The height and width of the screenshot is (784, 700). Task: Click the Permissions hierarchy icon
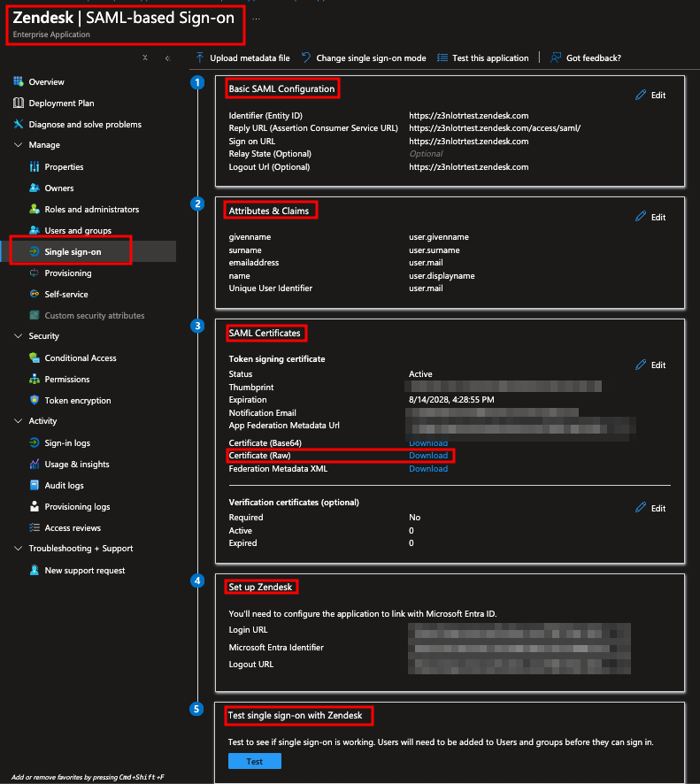coord(35,379)
